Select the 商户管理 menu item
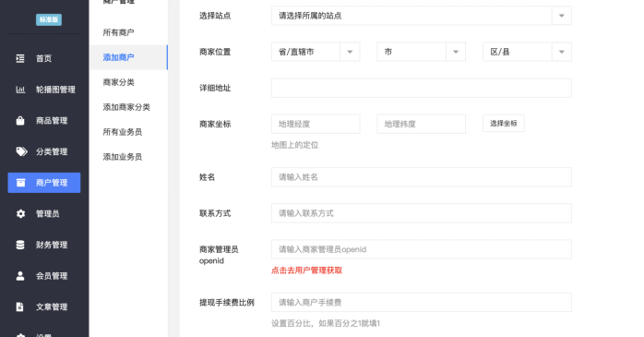This screenshot has width=644, height=337. click(44, 183)
